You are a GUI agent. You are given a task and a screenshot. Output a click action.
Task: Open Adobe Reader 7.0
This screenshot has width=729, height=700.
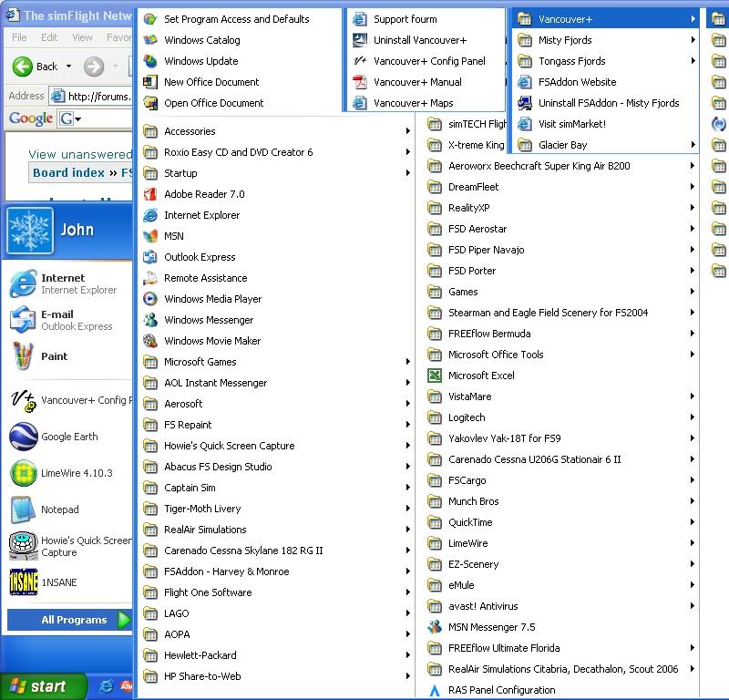tap(203, 194)
